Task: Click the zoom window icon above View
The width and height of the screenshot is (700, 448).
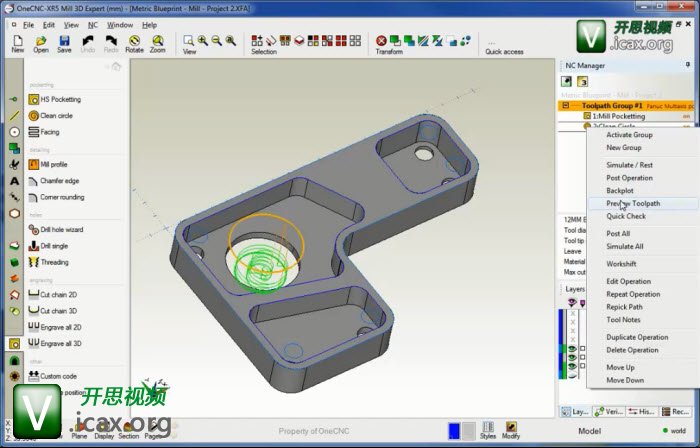Action: pos(189,41)
